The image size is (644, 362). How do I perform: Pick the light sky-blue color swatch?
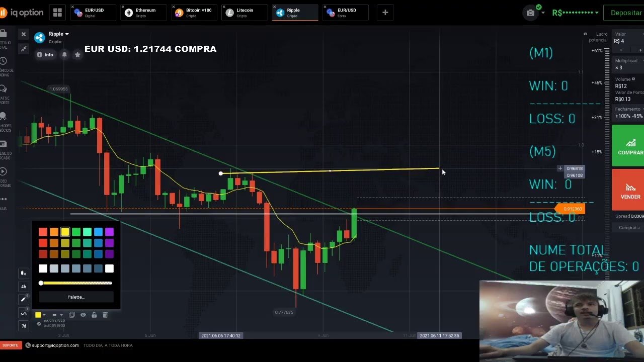click(x=98, y=232)
